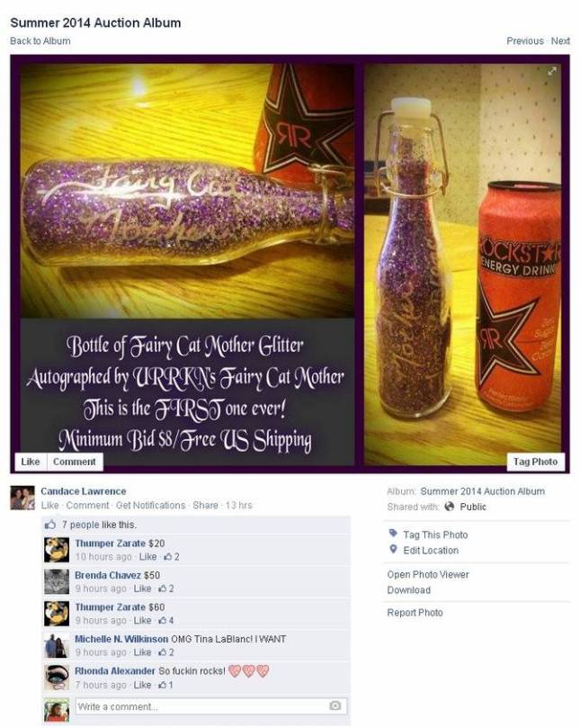Click the Comment button over the photo
This screenshot has height=728, width=580.
coord(75,462)
